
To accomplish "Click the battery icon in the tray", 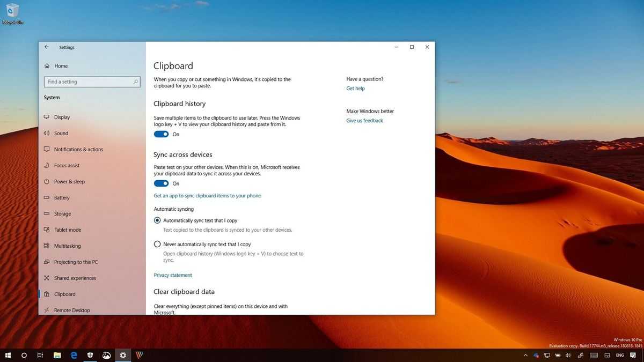I will [x=558, y=356].
